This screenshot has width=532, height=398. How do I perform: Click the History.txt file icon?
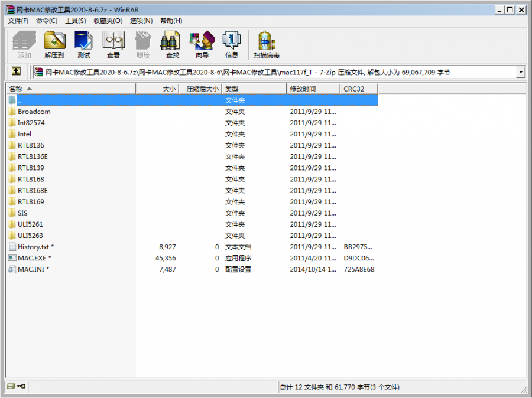point(12,247)
